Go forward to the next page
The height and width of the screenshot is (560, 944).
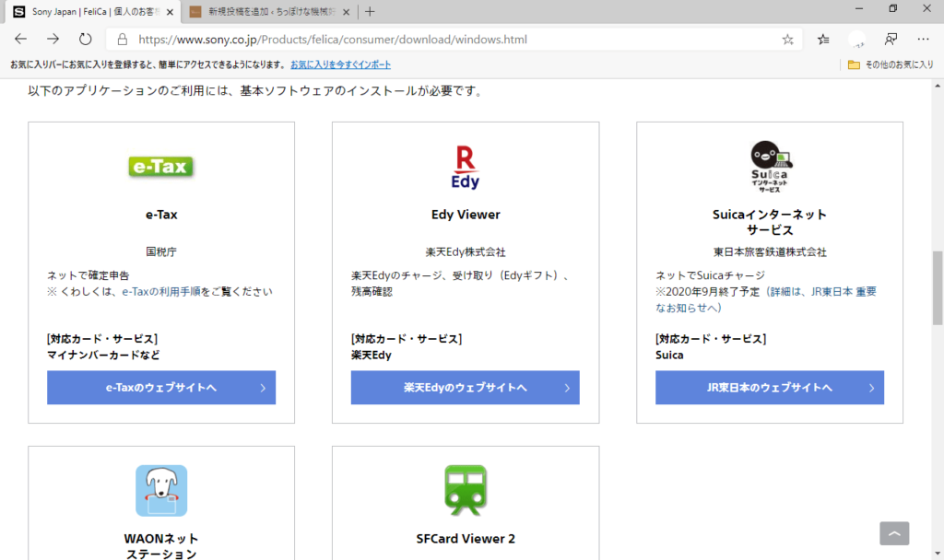[53, 39]
